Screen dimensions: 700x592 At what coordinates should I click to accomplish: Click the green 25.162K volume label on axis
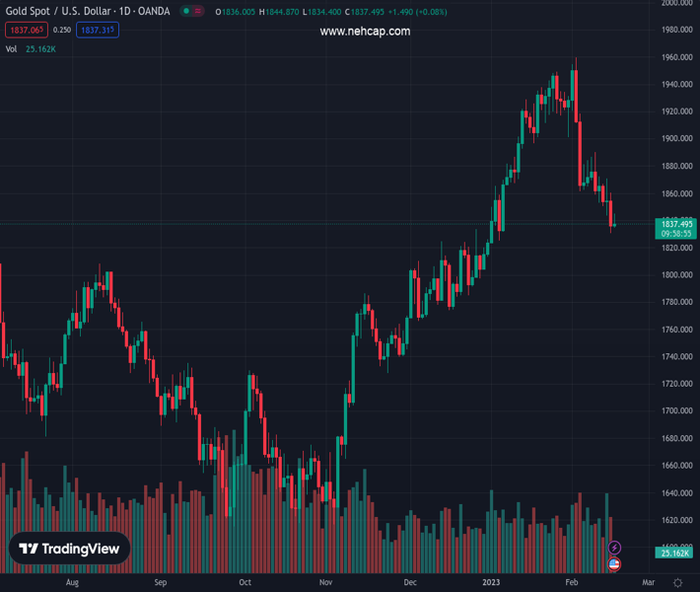tap(676, 554)
